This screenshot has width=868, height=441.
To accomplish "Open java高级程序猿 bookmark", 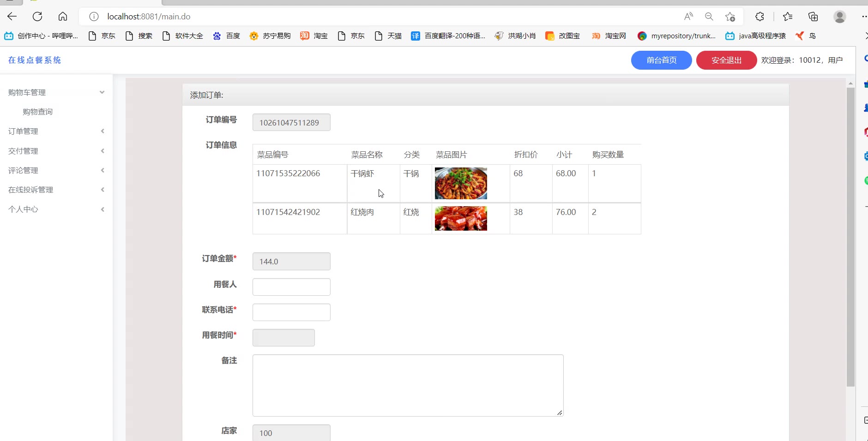I will (755, 36).
